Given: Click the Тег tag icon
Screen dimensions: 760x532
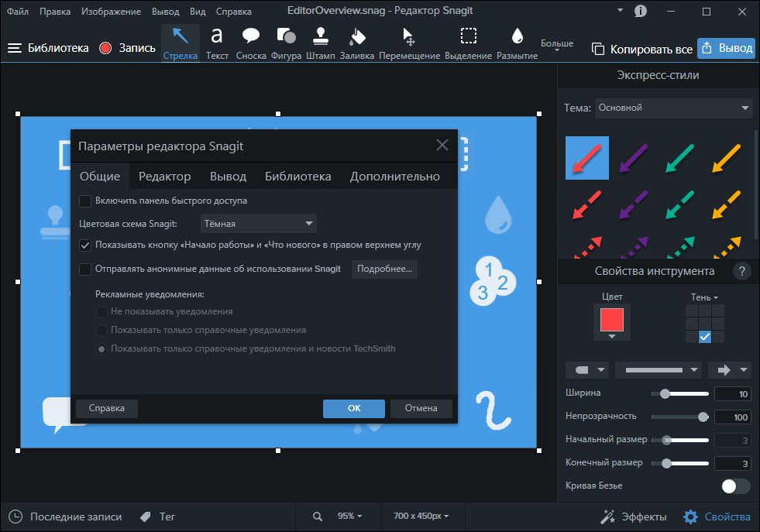Looking at the screenshot, I should (x=146, y=517).
